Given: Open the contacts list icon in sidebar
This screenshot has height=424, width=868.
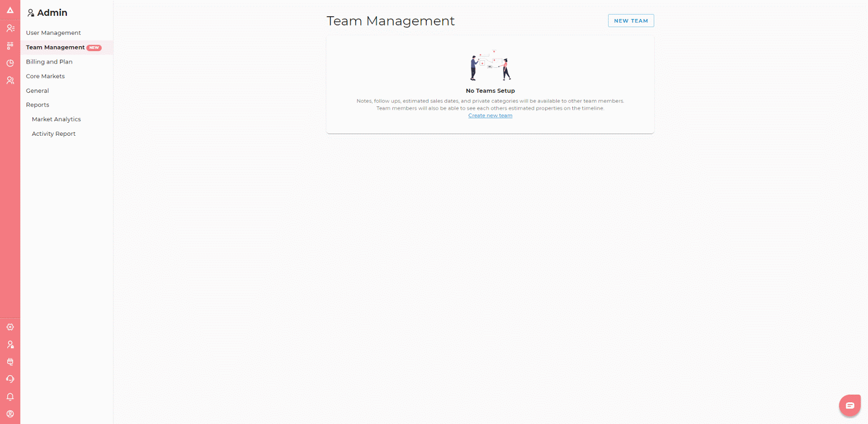Looking at the screenshot, I should coord(10,28).
